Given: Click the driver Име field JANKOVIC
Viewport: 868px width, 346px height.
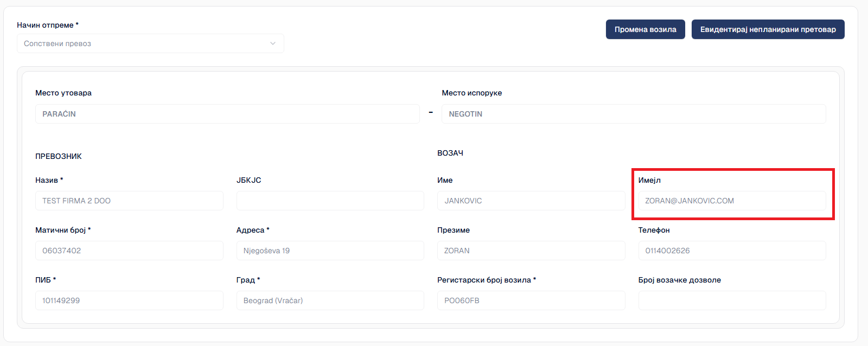Looking at the screenshot, I should click(x=531, y=201).
